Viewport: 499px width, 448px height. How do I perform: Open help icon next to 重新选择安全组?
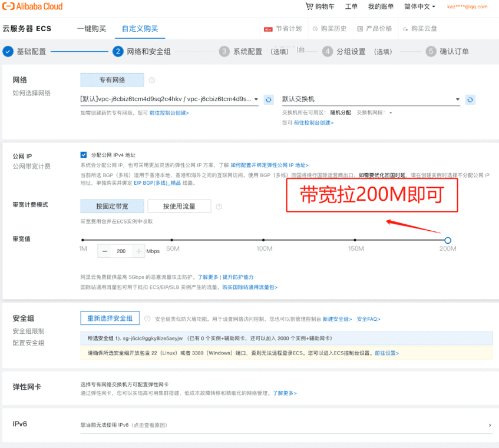(147, 318)
